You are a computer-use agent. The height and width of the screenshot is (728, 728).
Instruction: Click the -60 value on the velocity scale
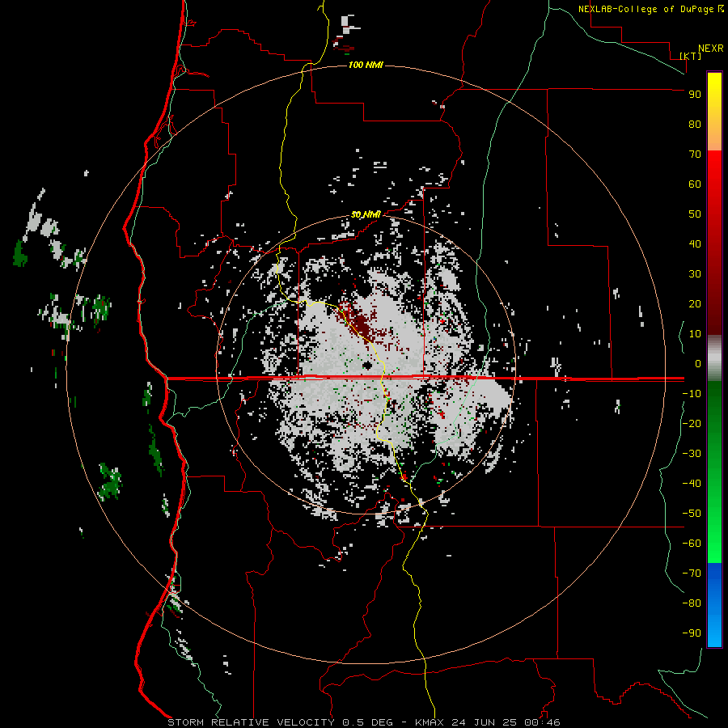tap(692, 544)
